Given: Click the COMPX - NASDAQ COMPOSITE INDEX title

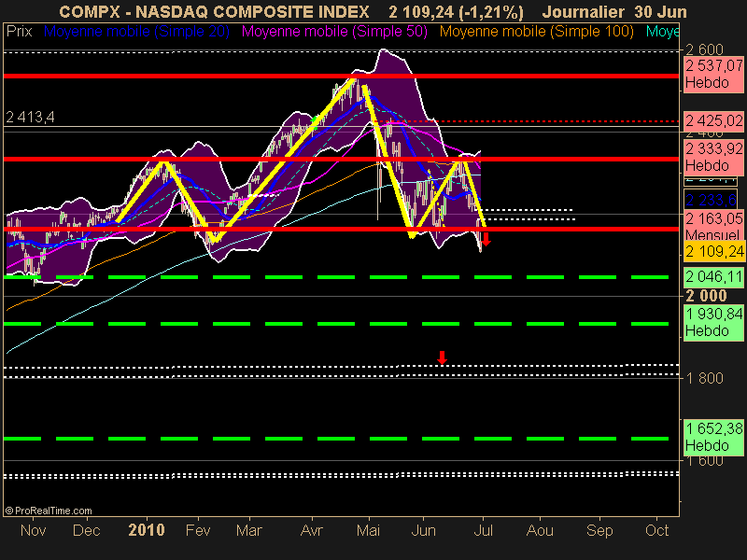Looking at the screenshot, I should (214, 11).
